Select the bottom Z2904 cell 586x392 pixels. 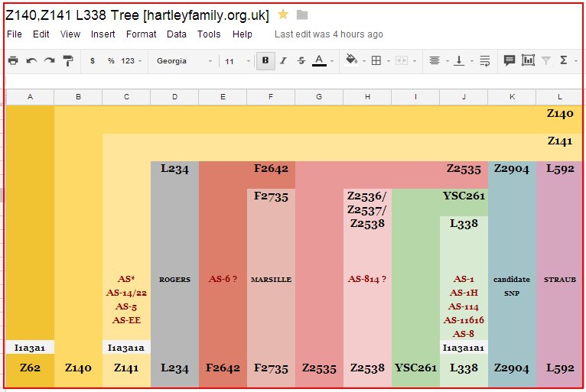[512, 368]
